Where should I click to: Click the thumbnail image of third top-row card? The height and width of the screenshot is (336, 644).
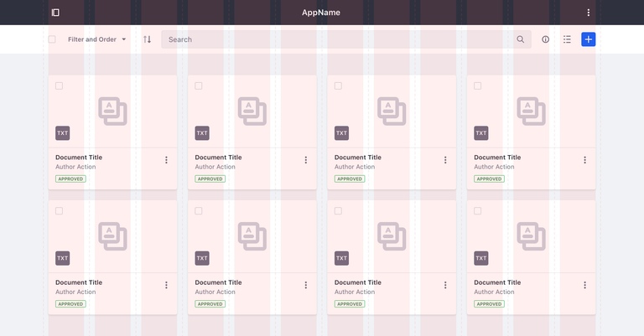[392, 111]
